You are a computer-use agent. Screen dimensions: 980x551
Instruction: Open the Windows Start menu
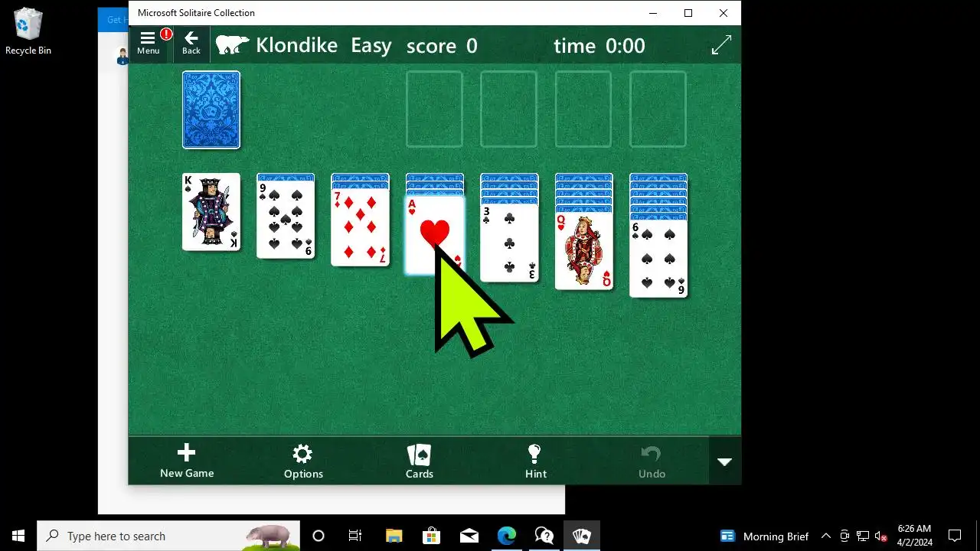pos(18,536)
